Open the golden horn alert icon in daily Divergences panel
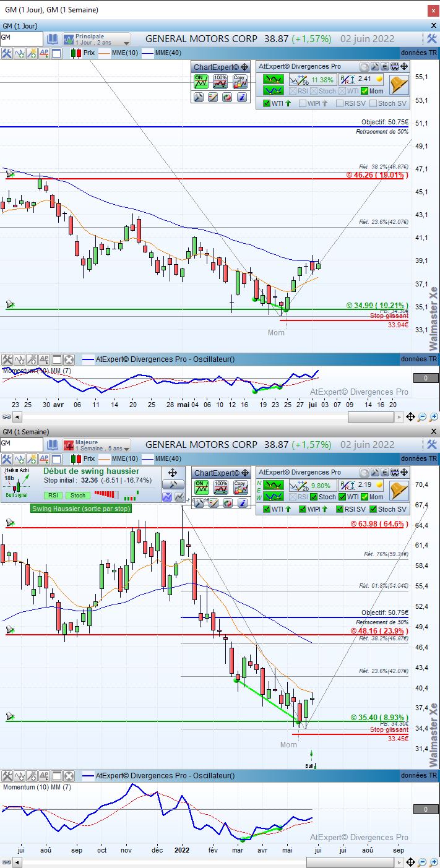Viewport: 440px width, 868px height. pyautogui.click(x=399, y=85)
